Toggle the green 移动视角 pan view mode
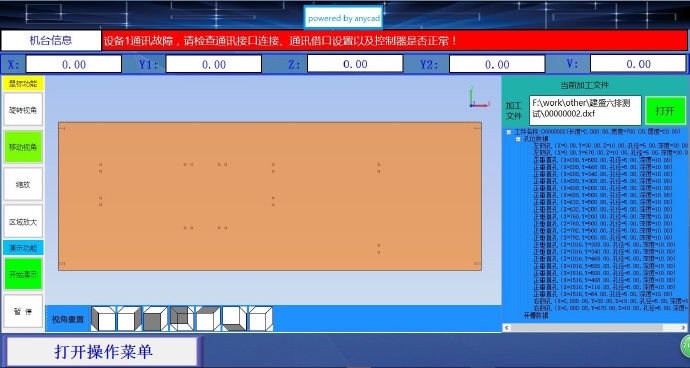Image resolution: width=690 pixels, height=368 pixels. [x=23, y=147]
